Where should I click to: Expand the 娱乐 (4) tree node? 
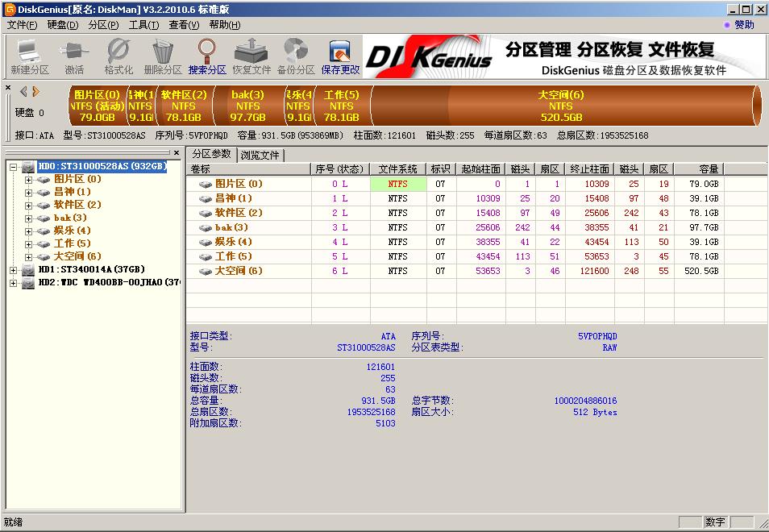pyautogui.click(x=28, y=231)
